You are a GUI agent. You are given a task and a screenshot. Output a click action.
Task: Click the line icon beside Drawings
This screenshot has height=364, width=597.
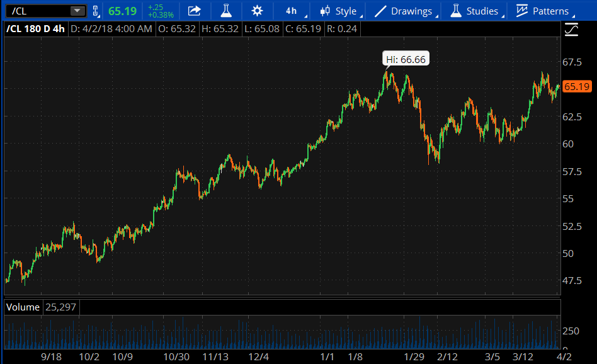click(380, 11)
